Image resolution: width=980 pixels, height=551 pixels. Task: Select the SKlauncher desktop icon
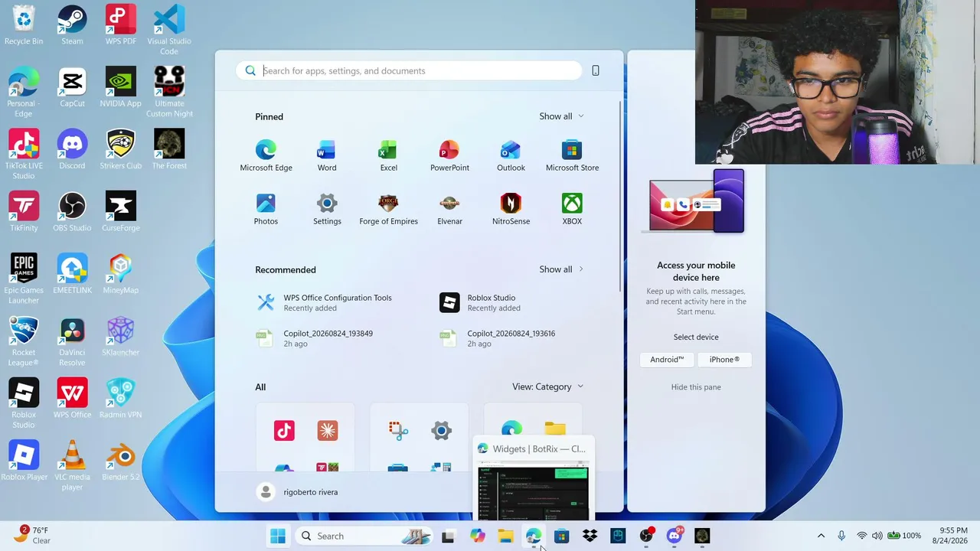click(120, 337)
